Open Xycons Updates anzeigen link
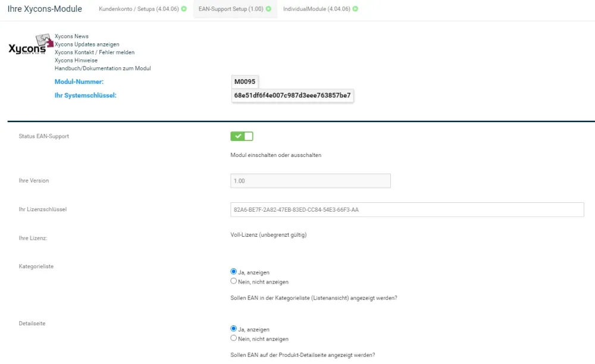Screen dimensions: 595x364 pyautogui.click(x=87, y=45)
